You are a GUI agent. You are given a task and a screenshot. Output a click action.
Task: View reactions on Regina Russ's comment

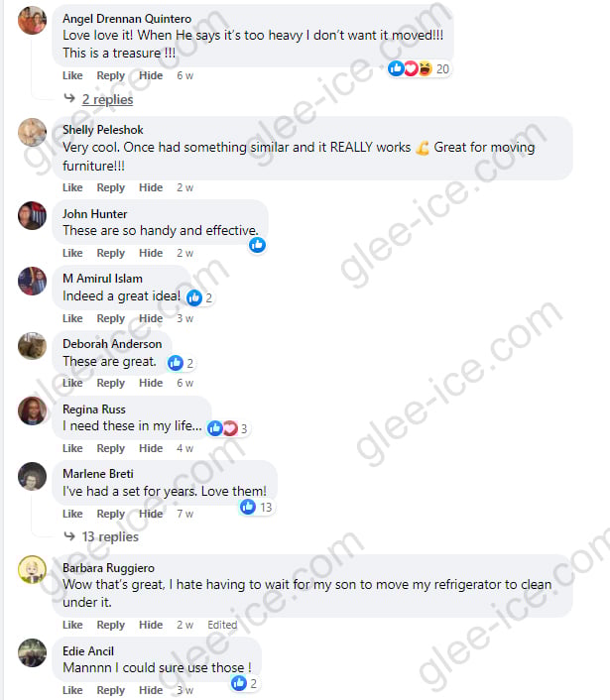pos(227,428)
